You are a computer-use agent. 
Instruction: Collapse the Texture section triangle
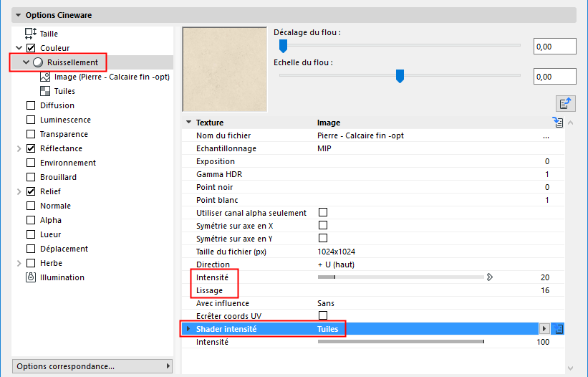coord(188,123)
